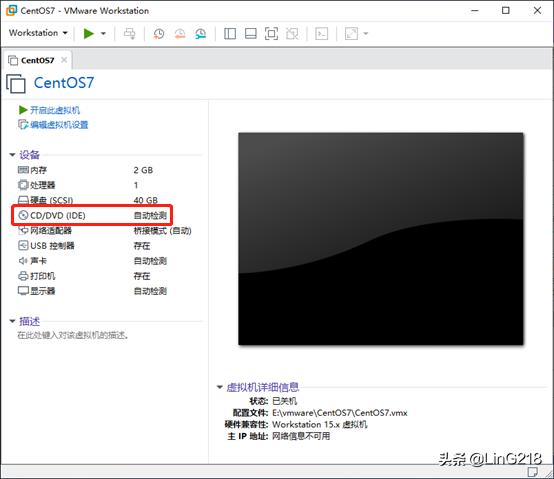Image resolution: width=554 pixels, height=479 pixels.
Task: Click the 40 GB disk value
Action: pyautogui.click(x=146, y=200)
